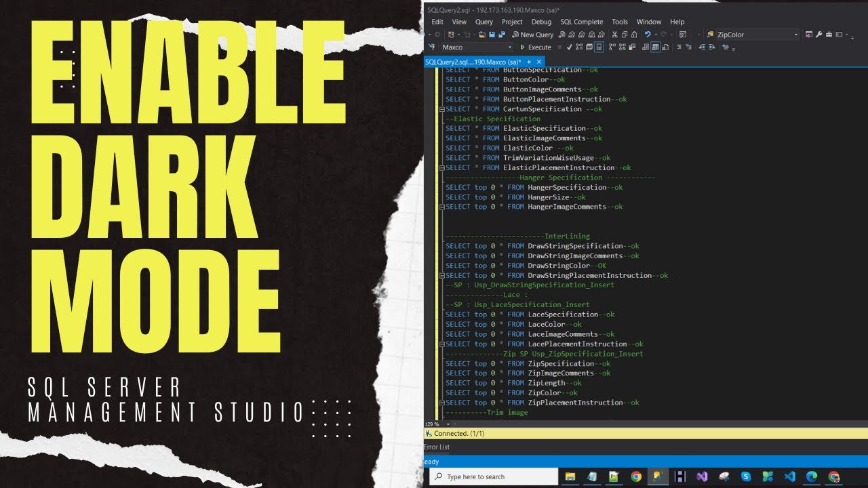Undo the last edit with the Undo arrow

tap(648, 35)
